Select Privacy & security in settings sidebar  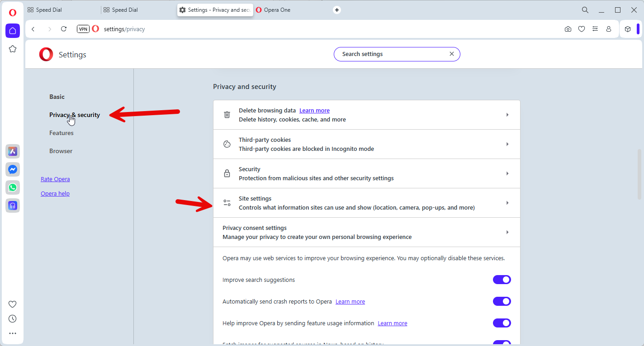point(75,115)
